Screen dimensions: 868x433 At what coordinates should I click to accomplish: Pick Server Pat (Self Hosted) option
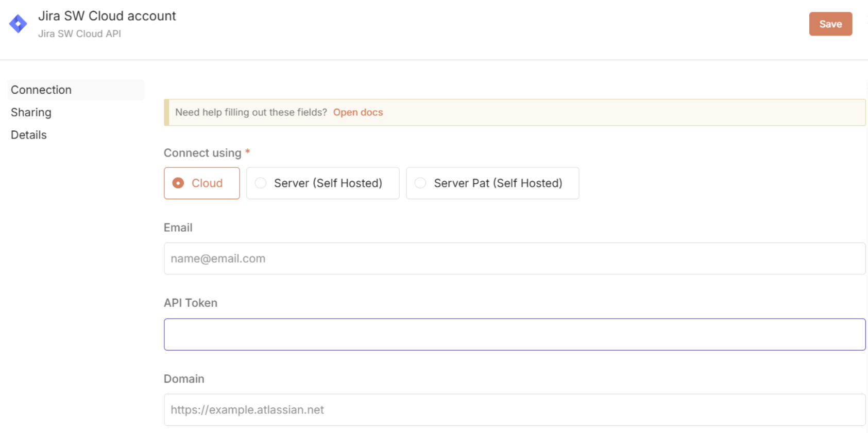(x=492, y=183)
